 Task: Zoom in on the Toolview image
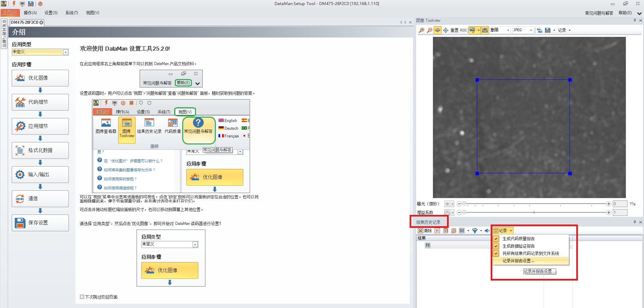tap(422, 30)
